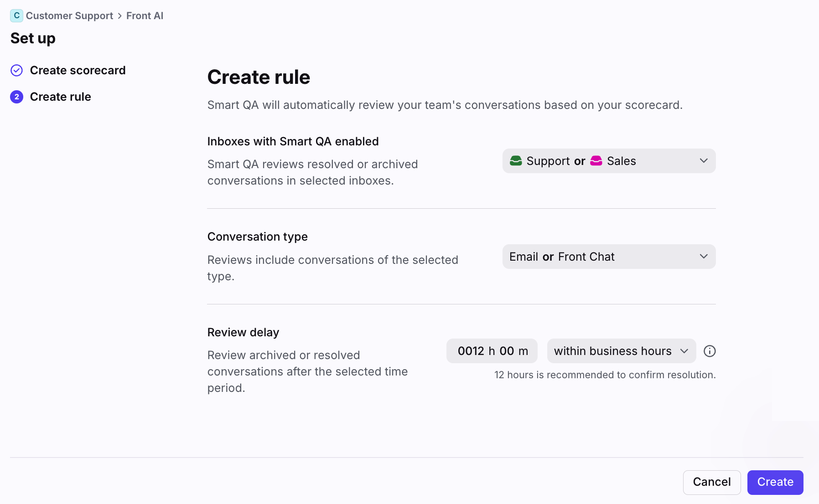Click the Customer Support workspace C icon

click(16, 15)
